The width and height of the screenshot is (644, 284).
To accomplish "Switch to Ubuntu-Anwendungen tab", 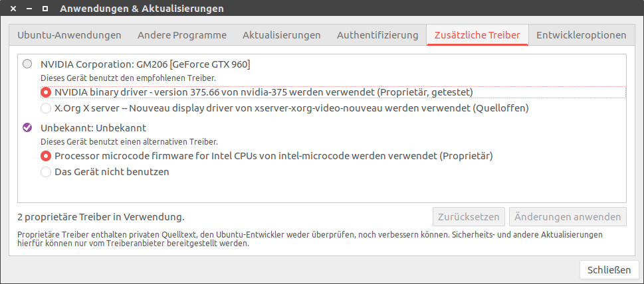I will point(69,35).
